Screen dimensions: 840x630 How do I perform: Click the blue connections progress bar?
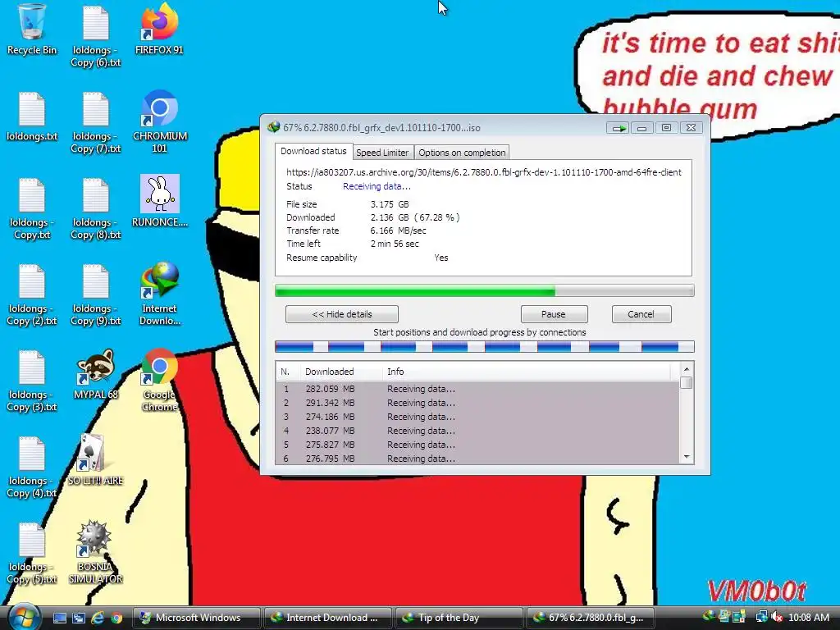coord(484,347)
